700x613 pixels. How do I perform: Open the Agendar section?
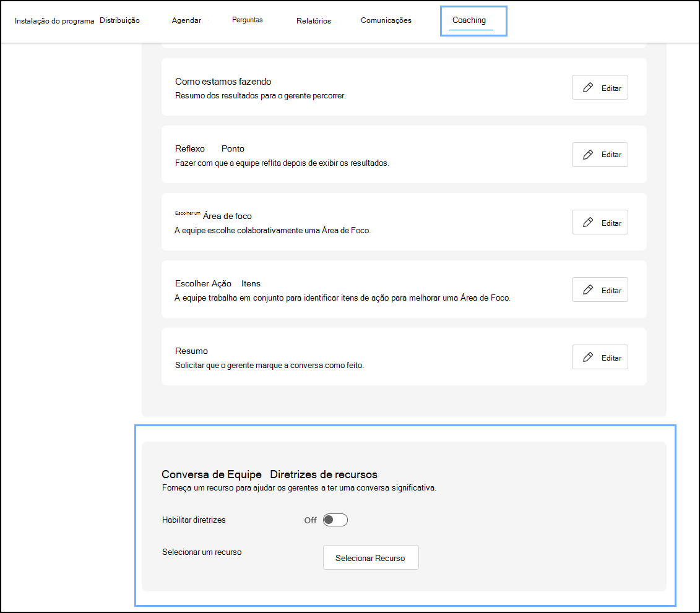coord(186,20)
